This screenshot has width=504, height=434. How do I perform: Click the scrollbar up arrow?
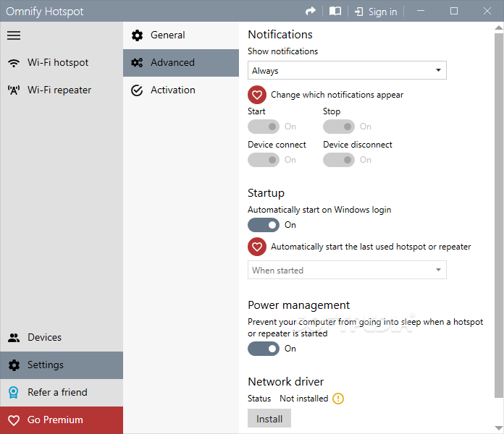498,27
